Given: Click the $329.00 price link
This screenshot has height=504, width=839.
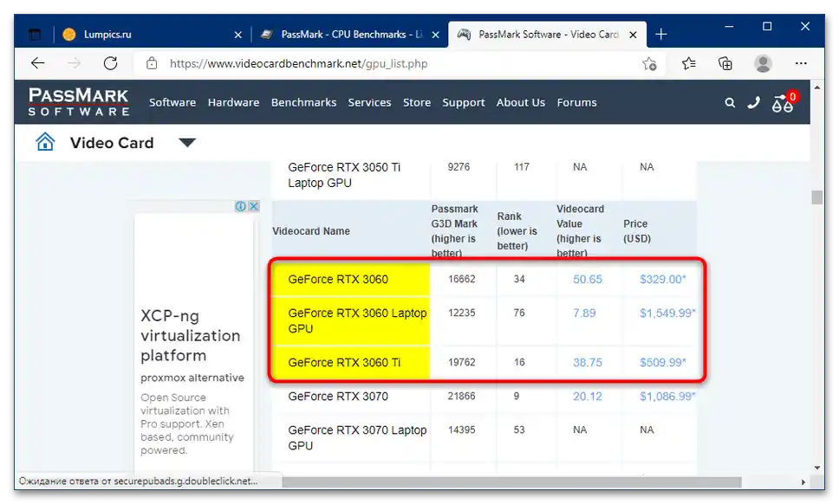Looking at the screenshot, I should coord(662,279).
